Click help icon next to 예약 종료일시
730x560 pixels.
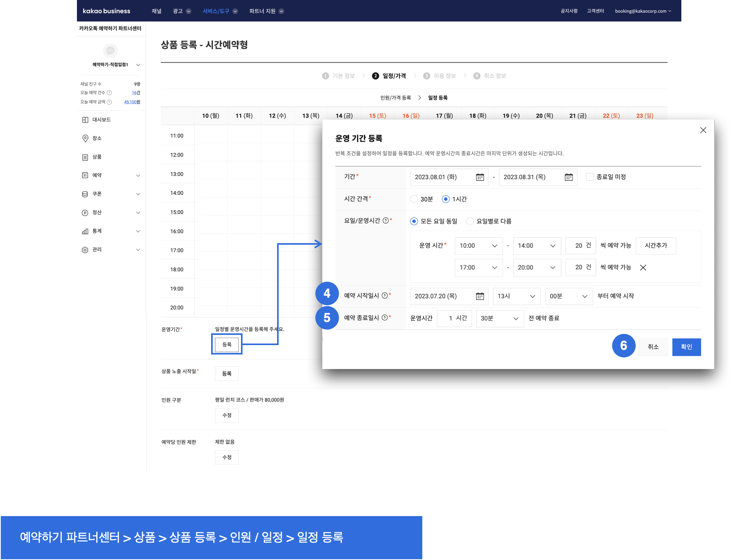385,318
